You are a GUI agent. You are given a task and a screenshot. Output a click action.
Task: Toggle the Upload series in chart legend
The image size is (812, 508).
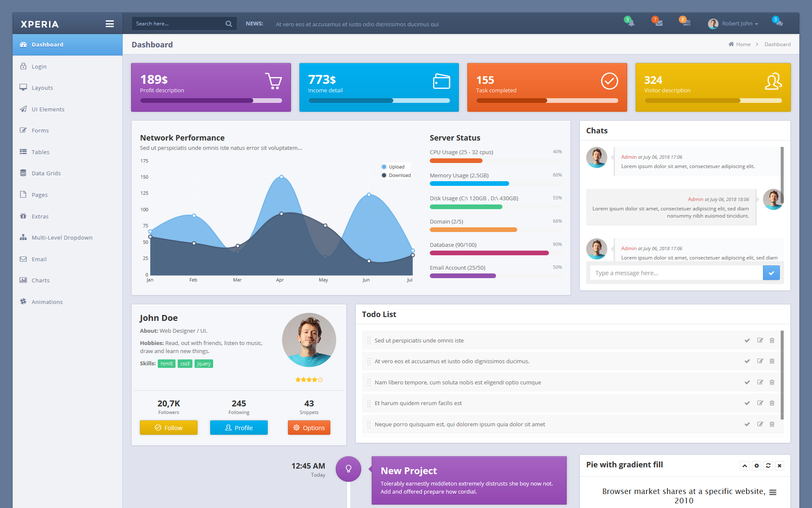point(393,167)
